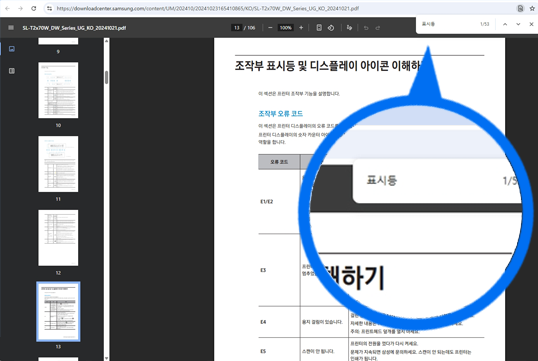538x361 pixels.
Task: Open the site information icon
Action: click(49, 8)
